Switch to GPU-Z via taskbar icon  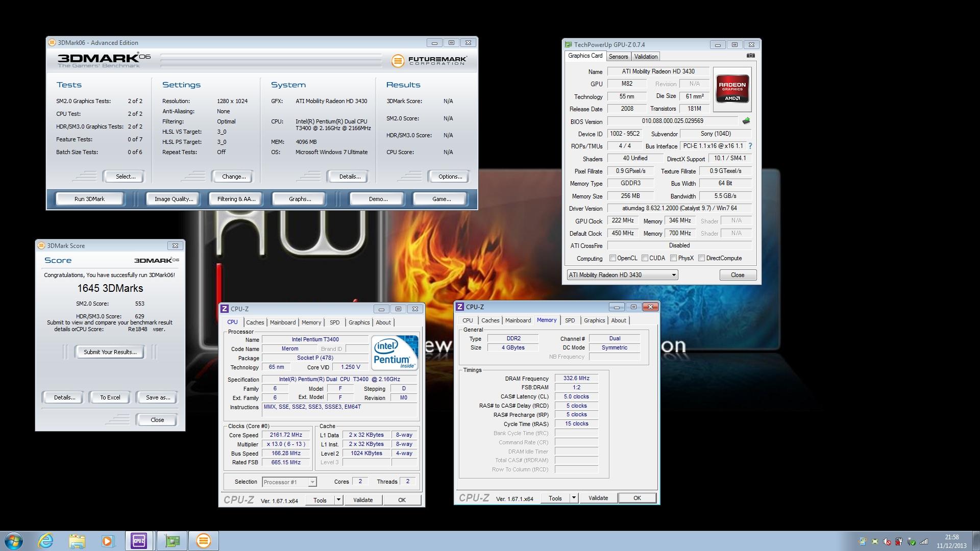[x=172, y=541]
